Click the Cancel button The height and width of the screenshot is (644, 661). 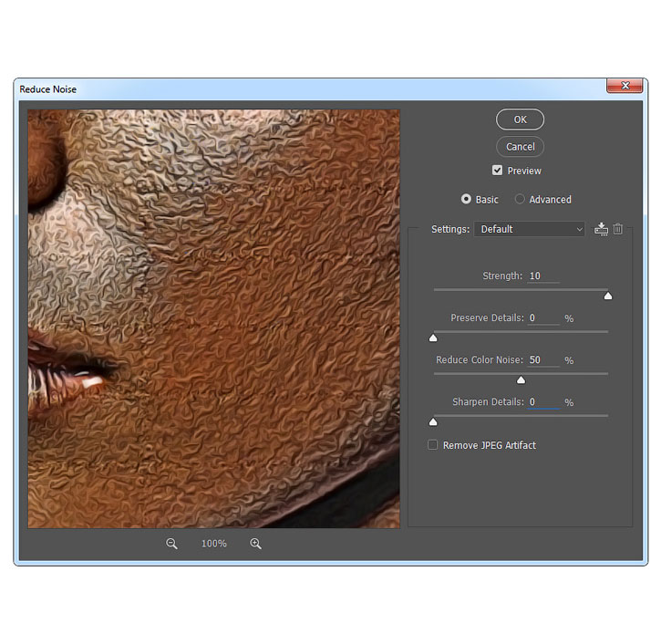coord(520,147)
